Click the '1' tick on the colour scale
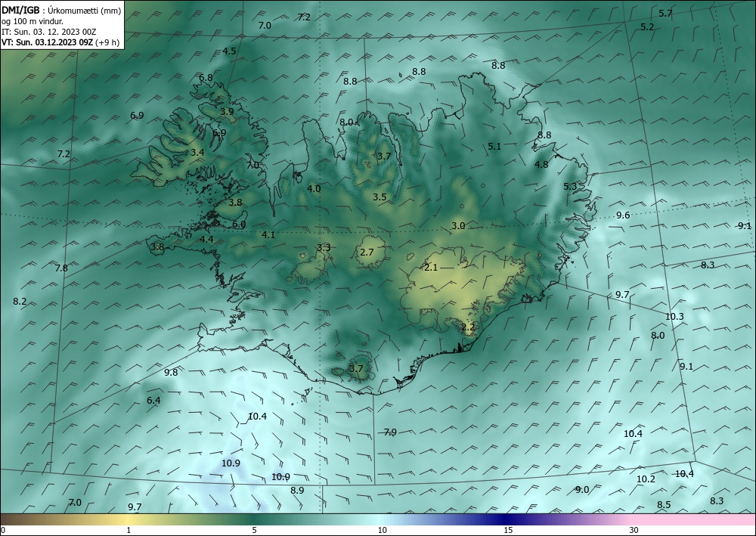The height and width of the screenshot is (536, 756). pos(129,531)
